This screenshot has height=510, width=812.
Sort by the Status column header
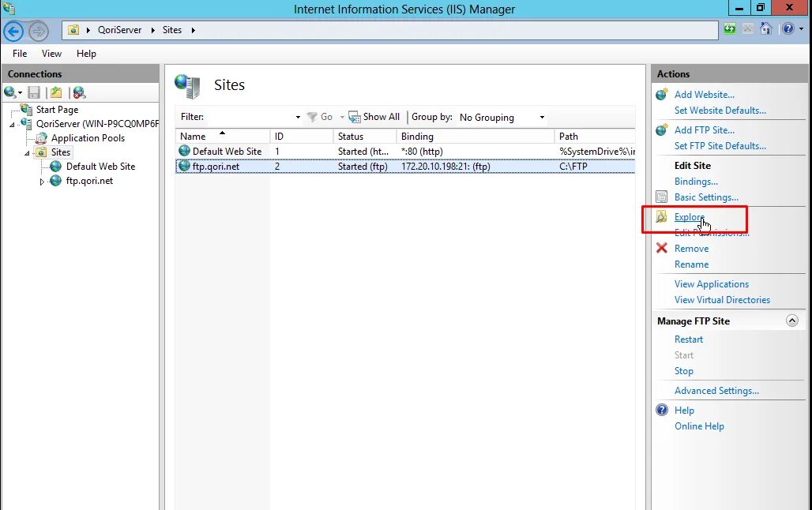(x=365, y=136)
